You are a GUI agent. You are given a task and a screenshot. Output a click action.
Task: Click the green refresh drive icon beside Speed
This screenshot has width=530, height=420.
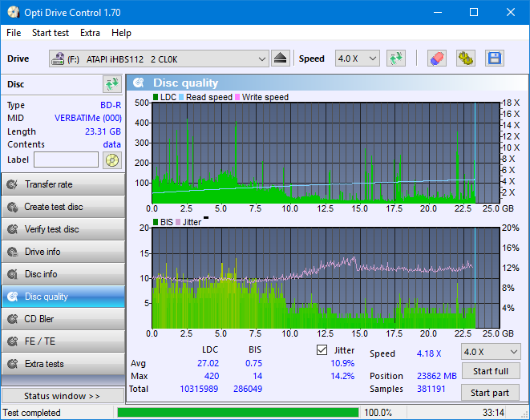point(396,59)
